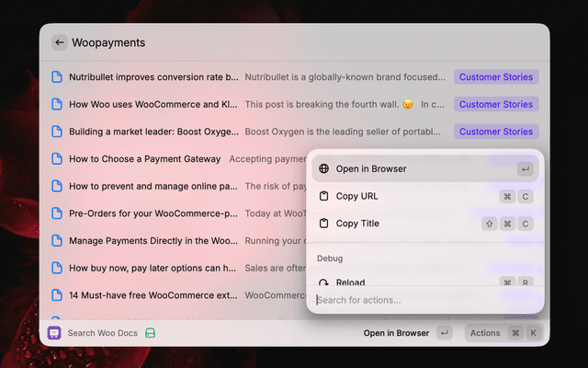Viewport: 588px width, 368px height.
Task: Click the purple Woo Docs extension icon
Action: pos(54,333)
